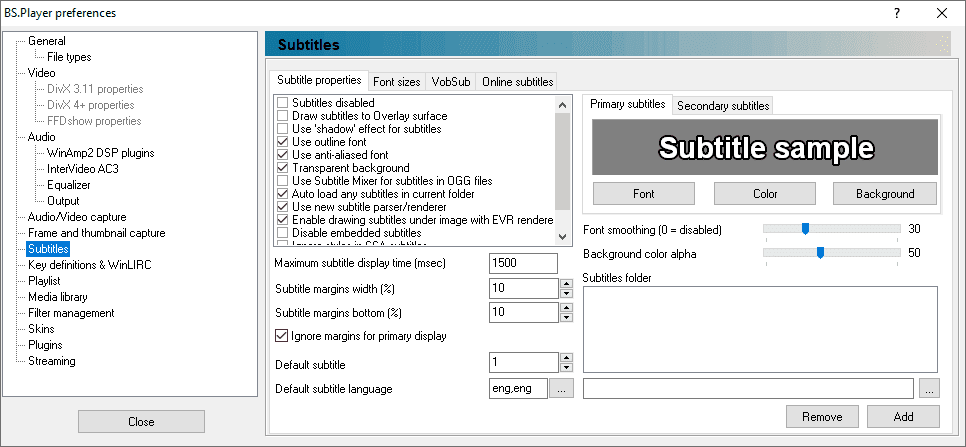The width and height of the screenshot is (966, 447).
Task: Switch to Font sizes tab
Action: (x=397, y=82)
